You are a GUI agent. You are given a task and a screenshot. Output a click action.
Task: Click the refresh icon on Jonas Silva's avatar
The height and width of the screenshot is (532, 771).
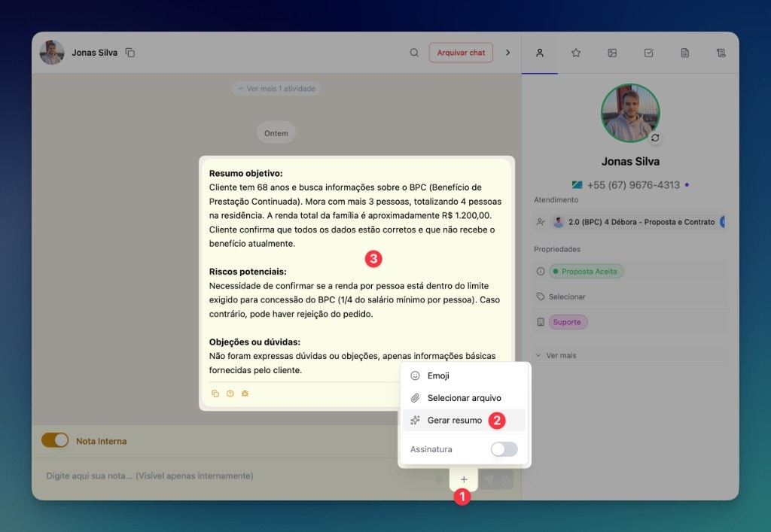tap(655, 138)
